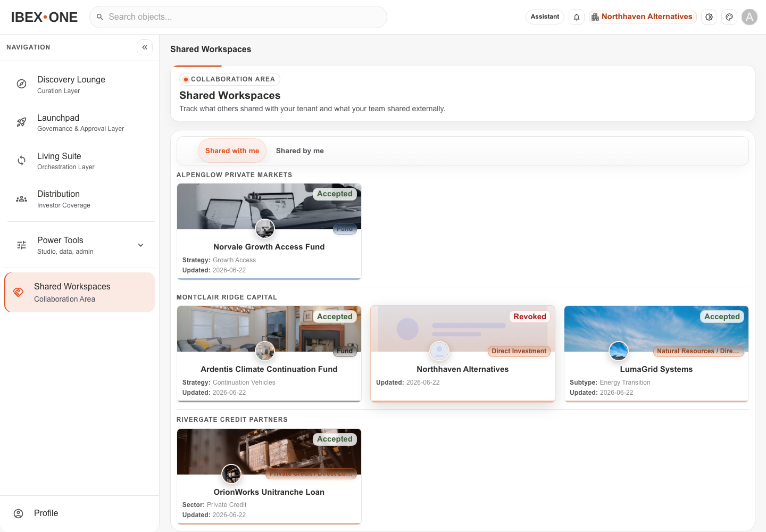Click Revoked badge on Northhaven card
This screenshot has width=766, height=532.
pyautogui.click(x=530, y=317)
